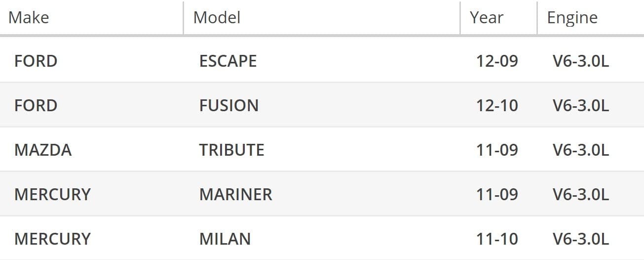Click the MARINER model cell

235,195
